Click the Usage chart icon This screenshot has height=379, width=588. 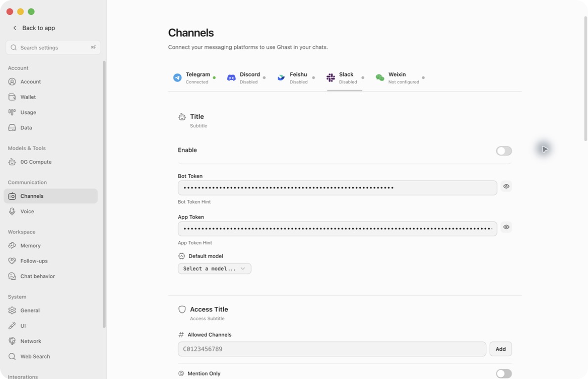(12, 113)
